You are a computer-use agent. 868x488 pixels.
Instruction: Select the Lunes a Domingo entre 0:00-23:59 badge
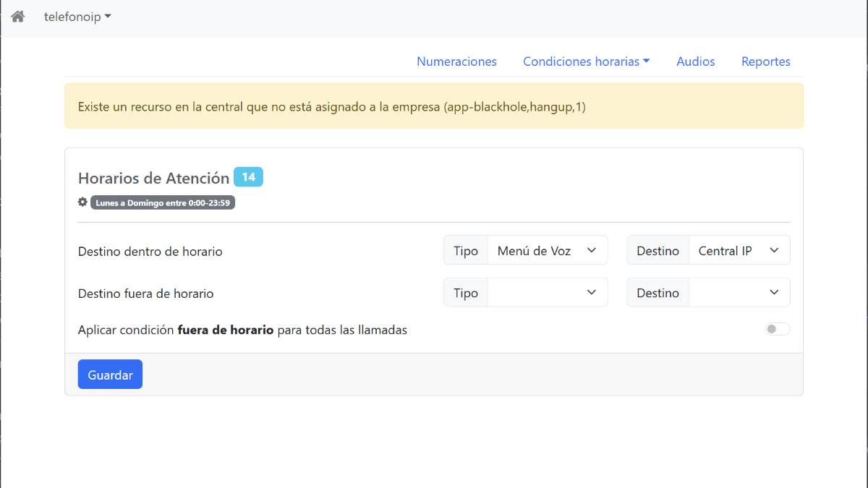click(x=163, y=202)
